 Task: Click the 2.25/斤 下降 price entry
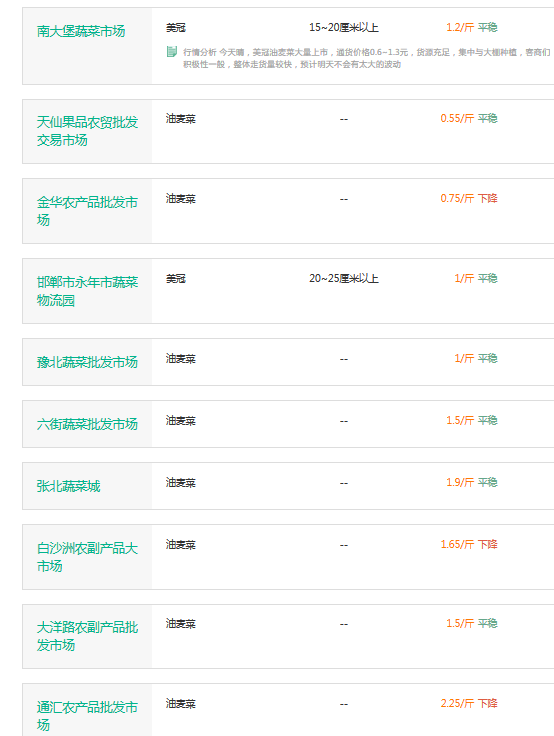coord(469,704)
